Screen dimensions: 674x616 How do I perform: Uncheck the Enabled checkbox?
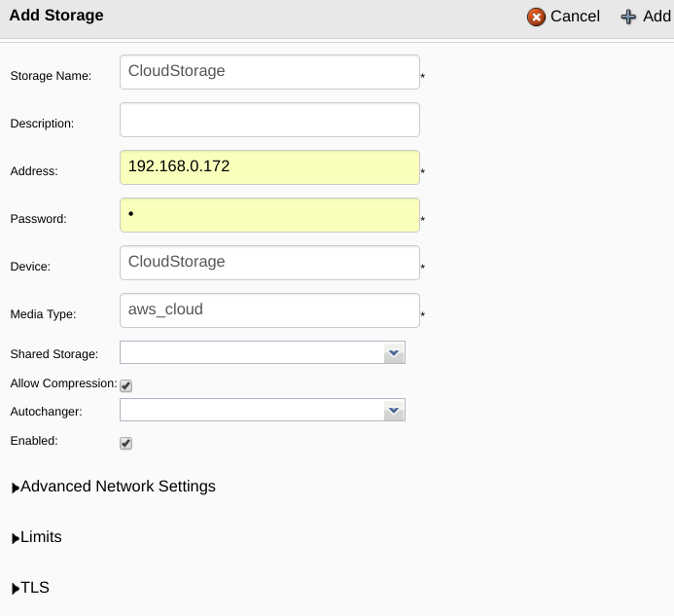[x=125, y=443]
